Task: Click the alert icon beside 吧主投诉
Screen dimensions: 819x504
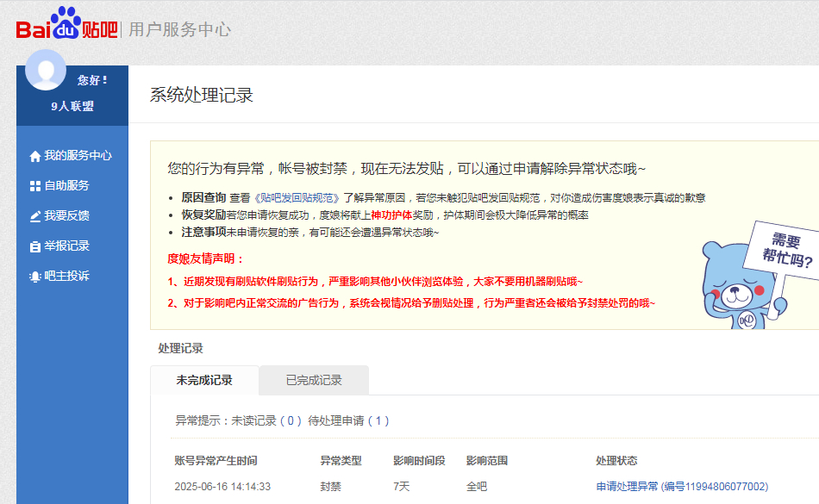Action: pyautogui.click(x=35, y=277)
